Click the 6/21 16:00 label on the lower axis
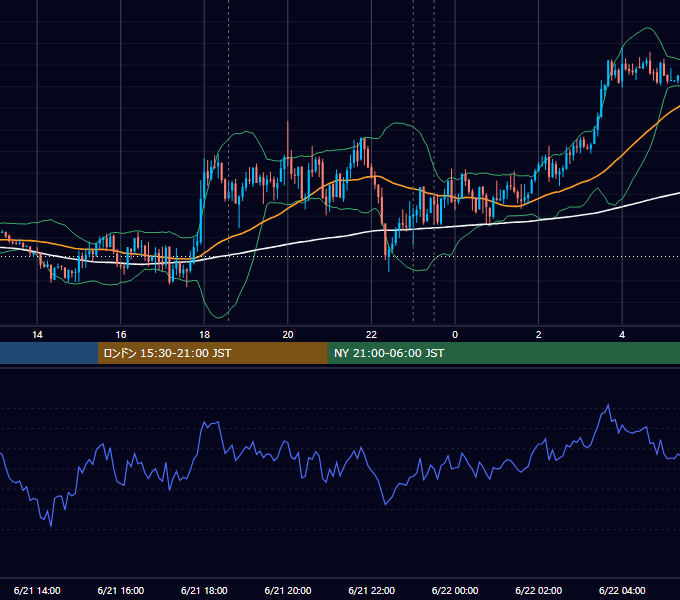 coord(121,590)
